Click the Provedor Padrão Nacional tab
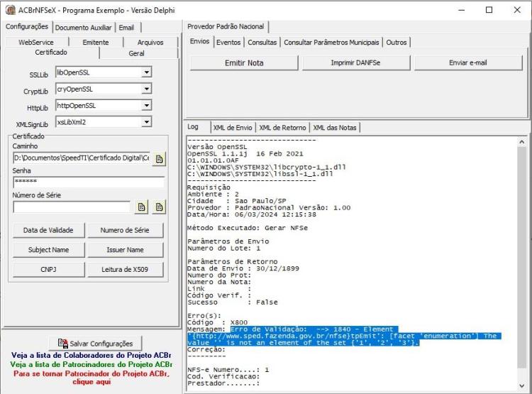The image size is (532, 394). (x=226, y=26)
